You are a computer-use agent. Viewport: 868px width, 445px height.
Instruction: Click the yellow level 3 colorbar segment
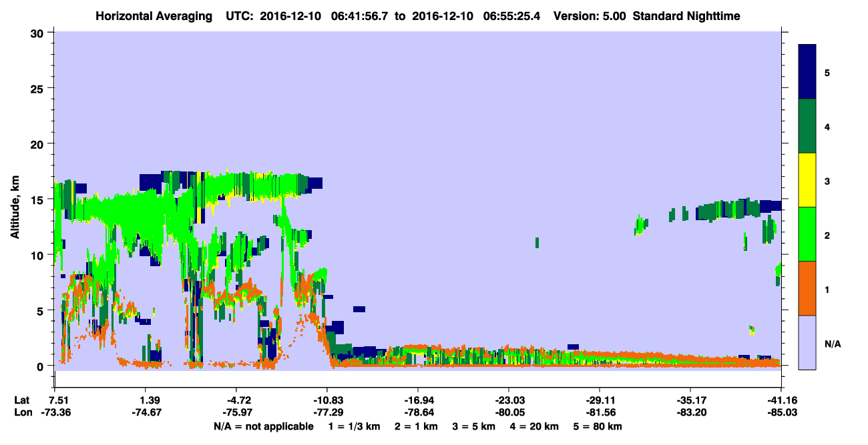coord(807,180)
